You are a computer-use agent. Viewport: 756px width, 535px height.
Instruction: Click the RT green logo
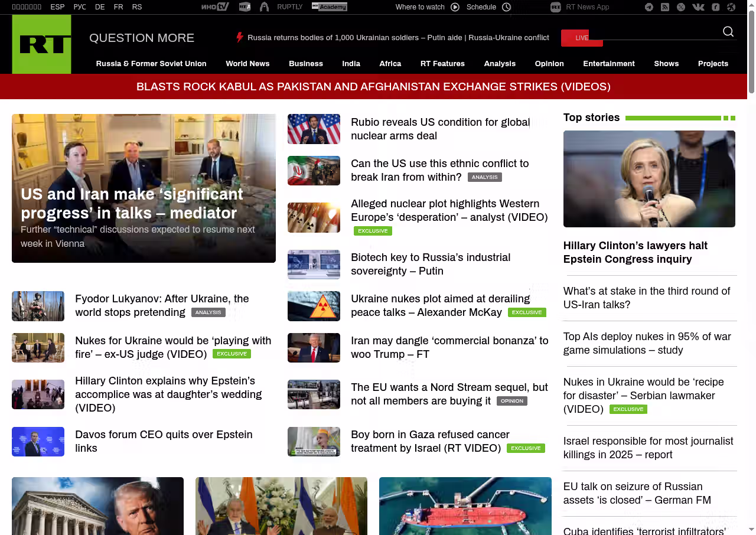coord(41,44)
